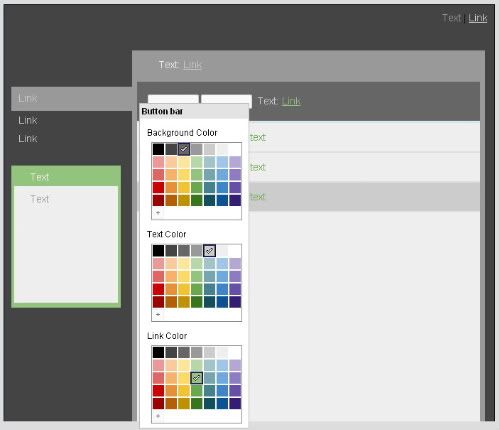This screenshot has height=430, width=499.
Task: Choose black in the Background Color palette
Action: coord(158,149)
